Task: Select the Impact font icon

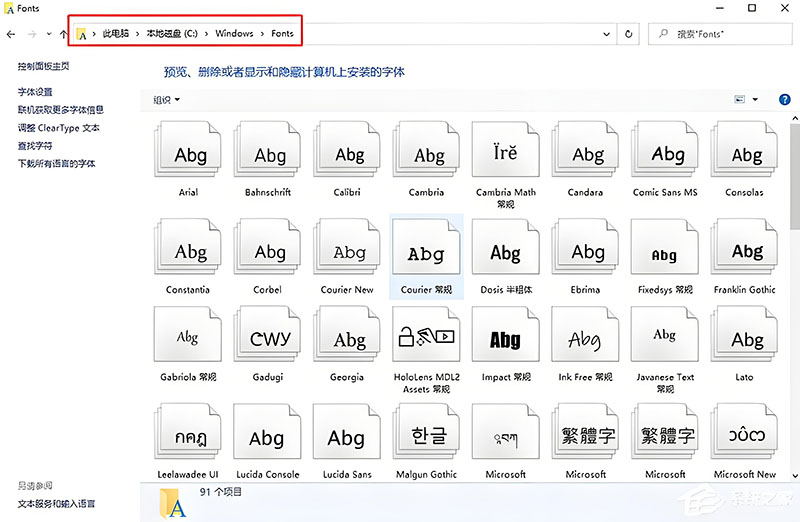Action: click(506, 334)
